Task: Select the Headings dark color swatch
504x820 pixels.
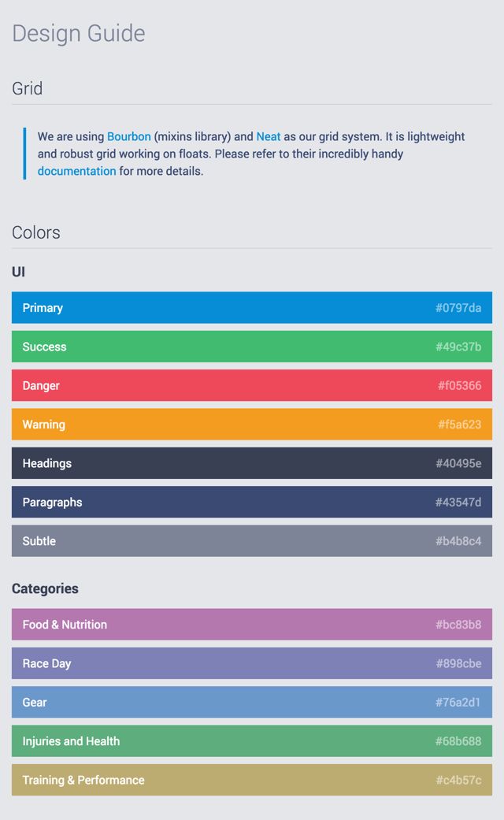Action: pyautogui.click(x=252, y=463)
